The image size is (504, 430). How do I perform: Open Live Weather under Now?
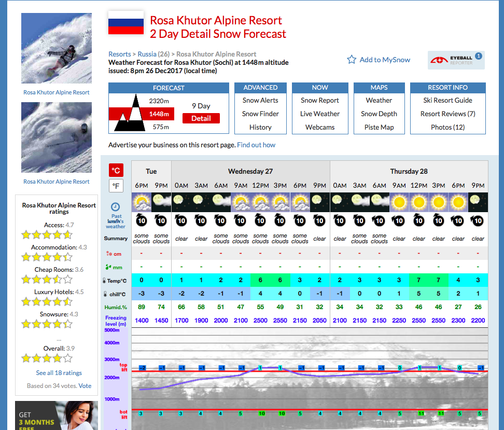pyautogui.click(x=320, y=114)
